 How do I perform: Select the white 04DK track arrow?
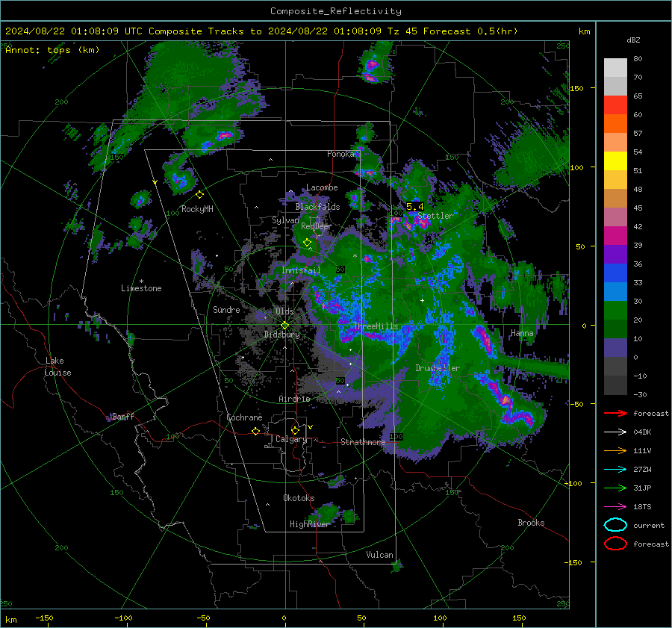pyautogui.click(x=615, y=432)
